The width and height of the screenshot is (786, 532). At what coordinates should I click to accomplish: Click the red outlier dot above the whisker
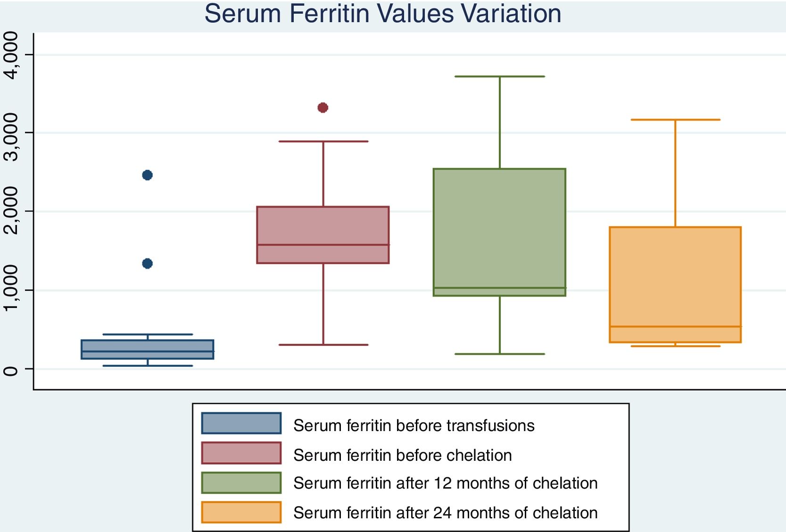[323, 108]
